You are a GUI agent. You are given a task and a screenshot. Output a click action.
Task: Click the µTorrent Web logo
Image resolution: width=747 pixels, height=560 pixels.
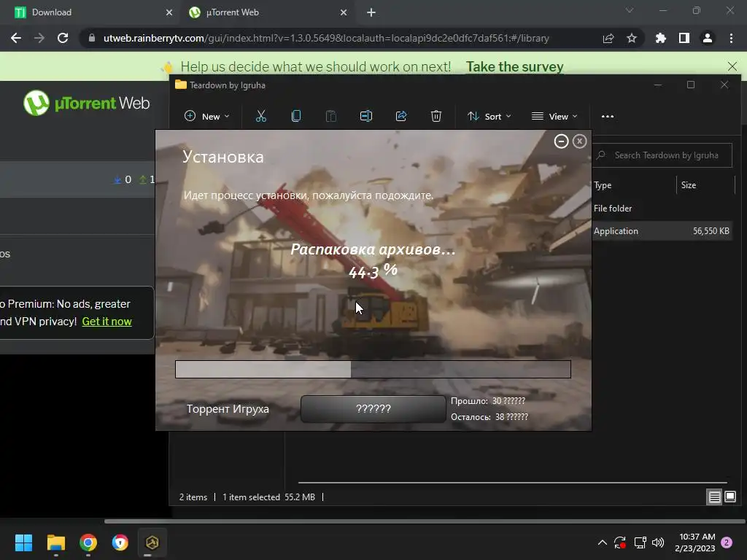[x=87, y=103]
